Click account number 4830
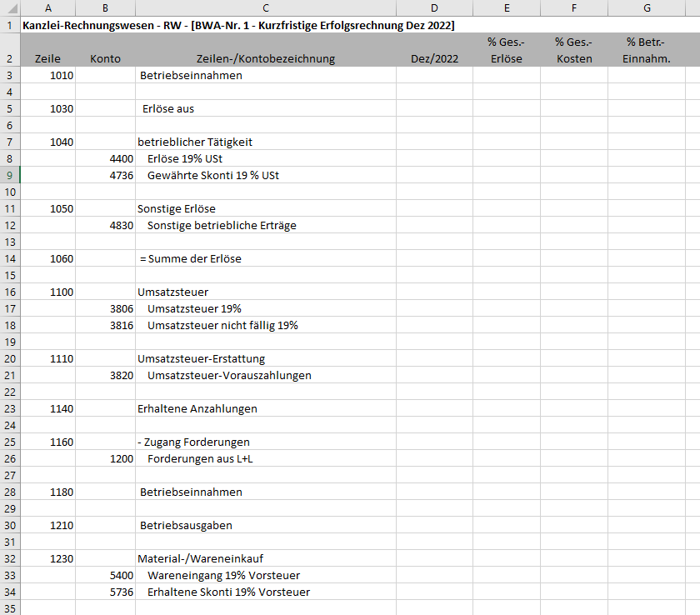700x615 pixels. (105, 225)
